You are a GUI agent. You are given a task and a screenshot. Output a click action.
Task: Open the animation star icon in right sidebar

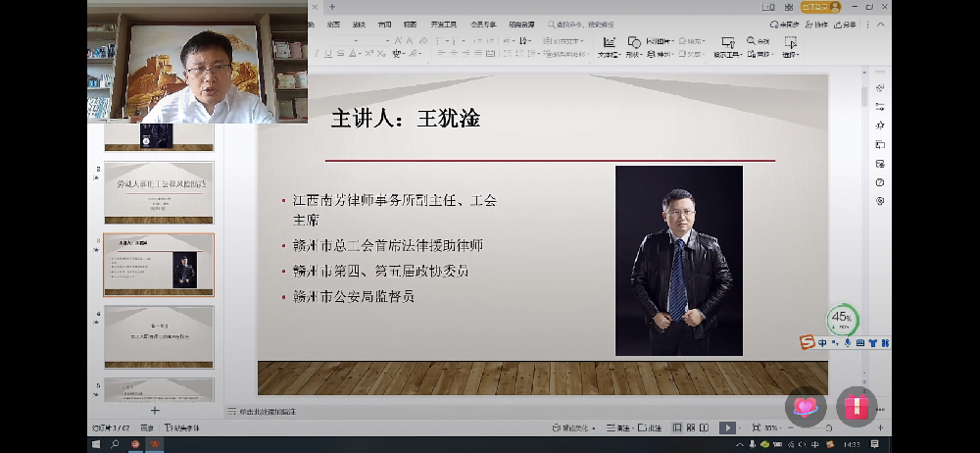pos(880,126)
